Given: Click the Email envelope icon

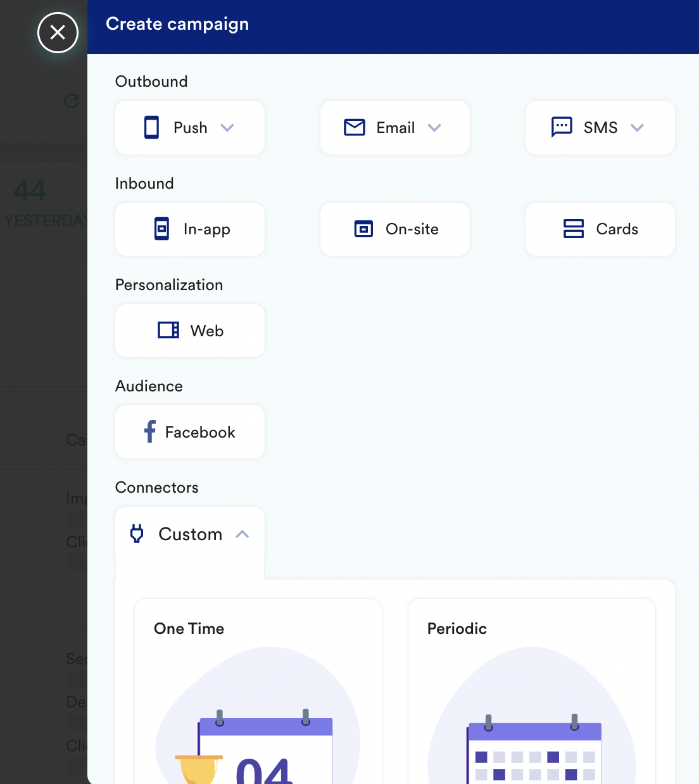Looking at the screenshot, I should pyautogui.click(x=355, y=127).
